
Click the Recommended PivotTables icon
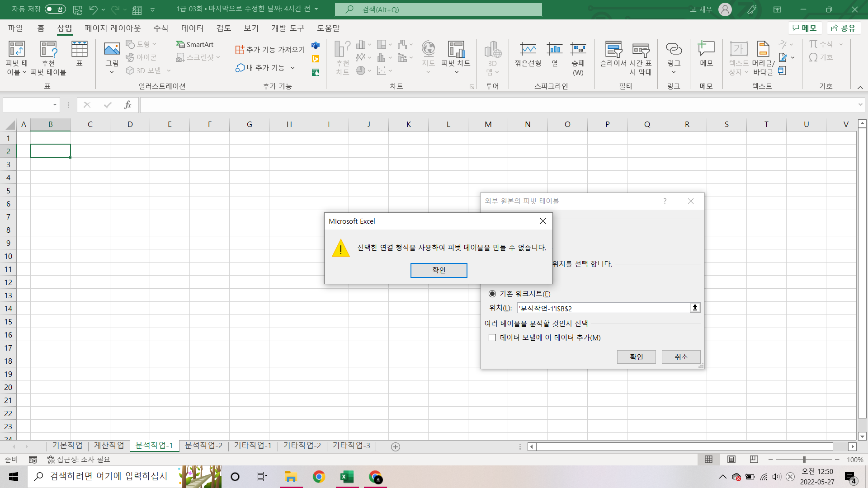48,50
